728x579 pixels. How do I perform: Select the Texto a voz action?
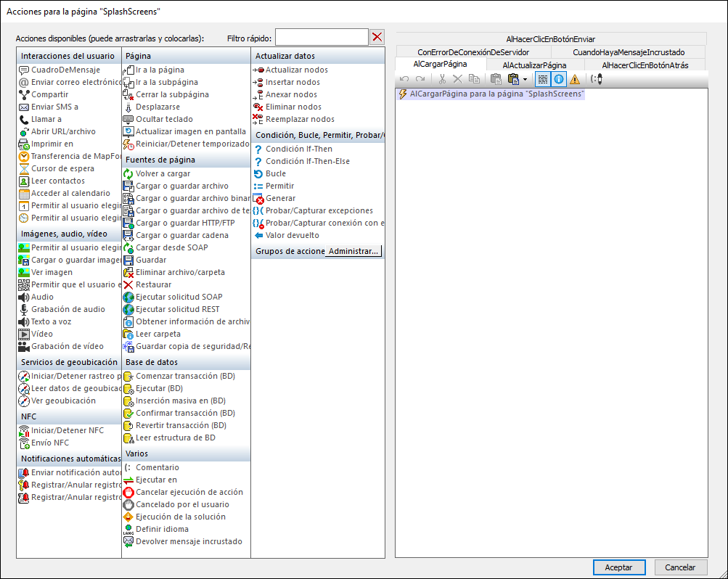pyautogui.click(x=51, y=321)
